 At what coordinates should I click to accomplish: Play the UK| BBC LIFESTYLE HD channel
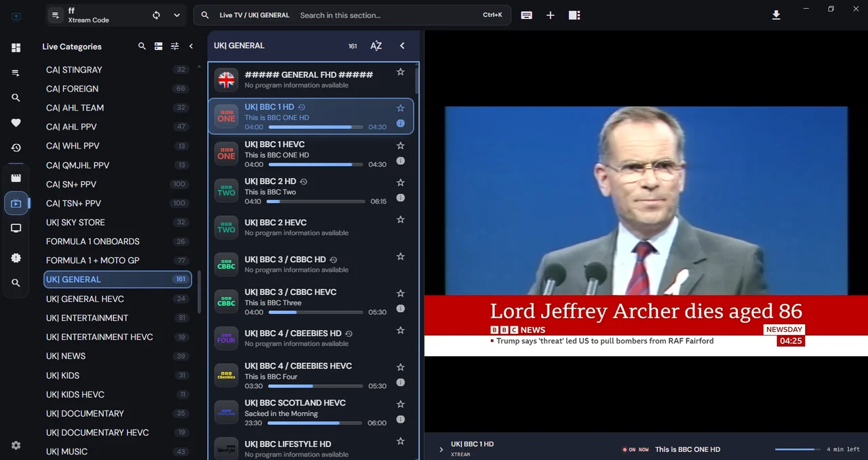(311, 448)
